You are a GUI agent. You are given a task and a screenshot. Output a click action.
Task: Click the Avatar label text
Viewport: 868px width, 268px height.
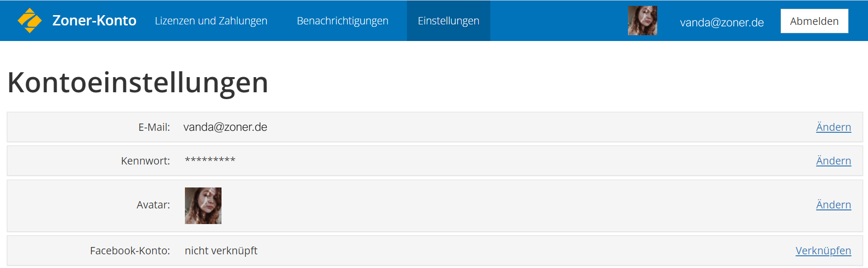click(153, 205)
